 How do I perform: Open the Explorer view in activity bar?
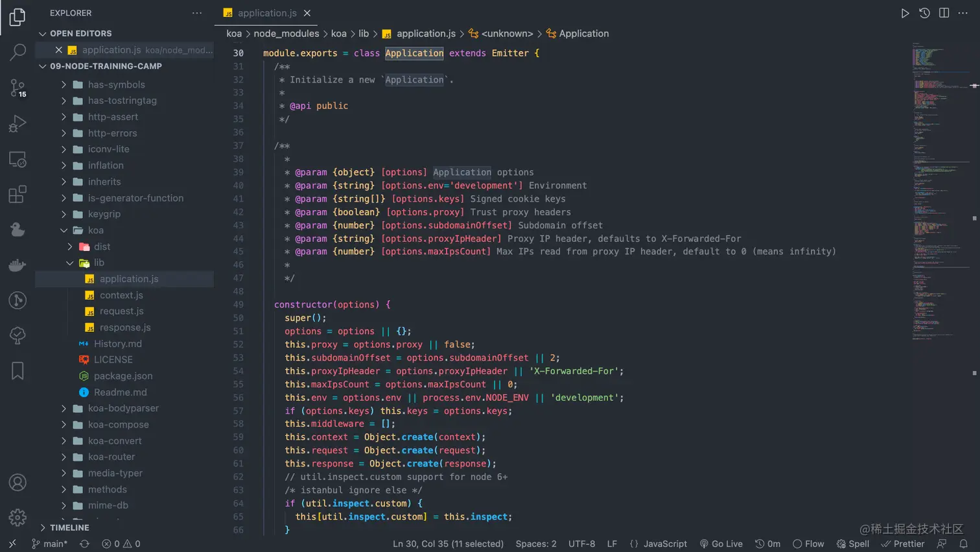click(x=17, y=17)
